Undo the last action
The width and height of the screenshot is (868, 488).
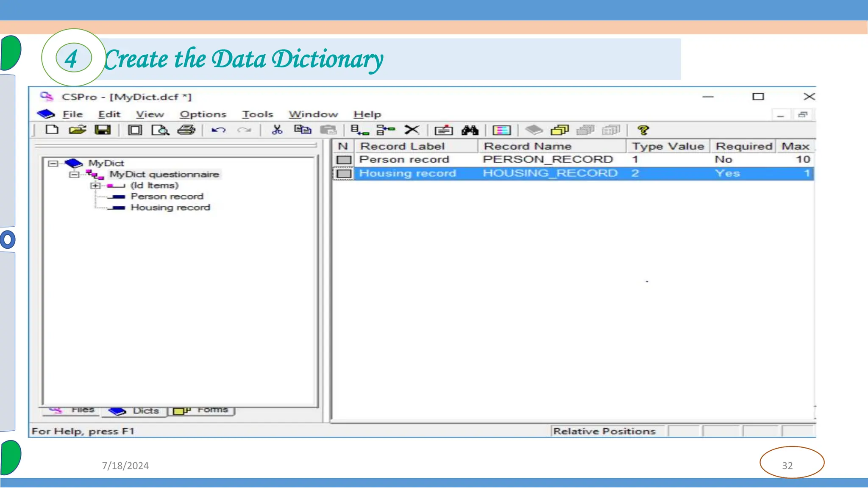(x=218, y=130)
